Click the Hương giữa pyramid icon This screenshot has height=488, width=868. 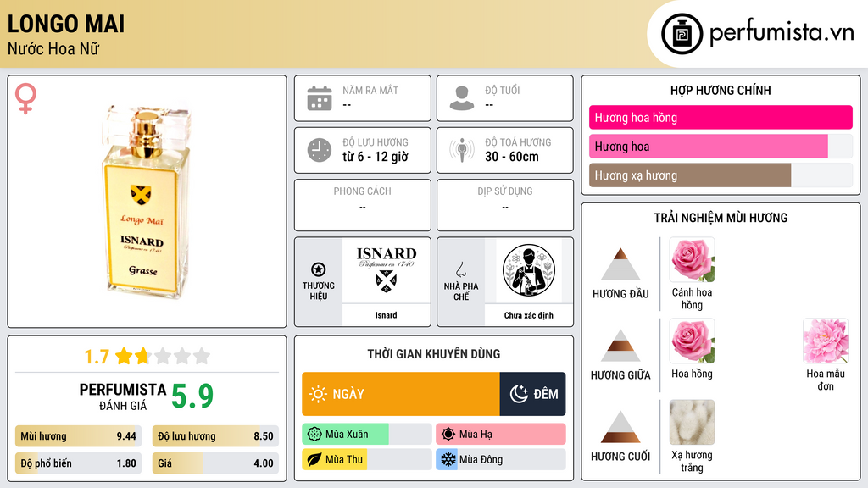pos(620,346)
